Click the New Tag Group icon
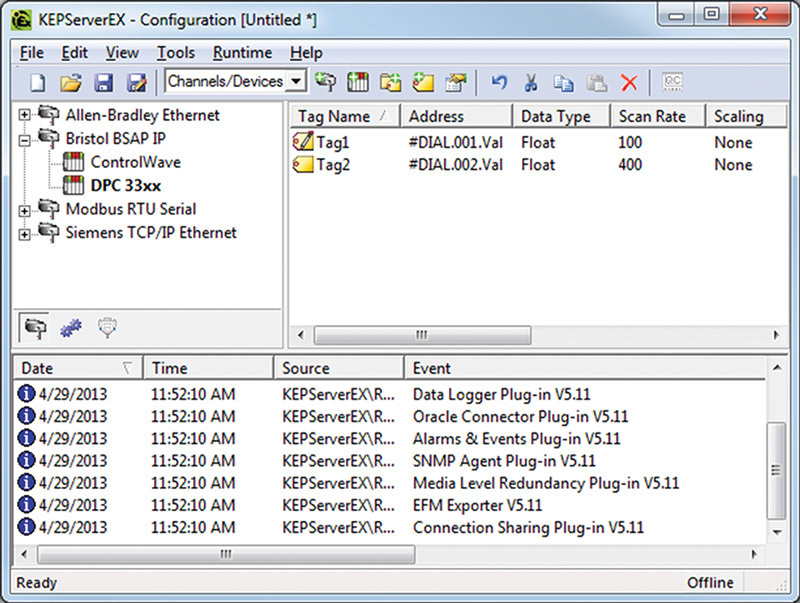Image resolution: width=800 pixels, height=603 pixels. (x=392, y=82)
